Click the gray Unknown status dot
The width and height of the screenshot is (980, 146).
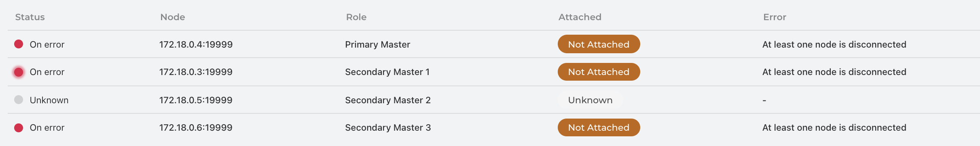(19, 100)
